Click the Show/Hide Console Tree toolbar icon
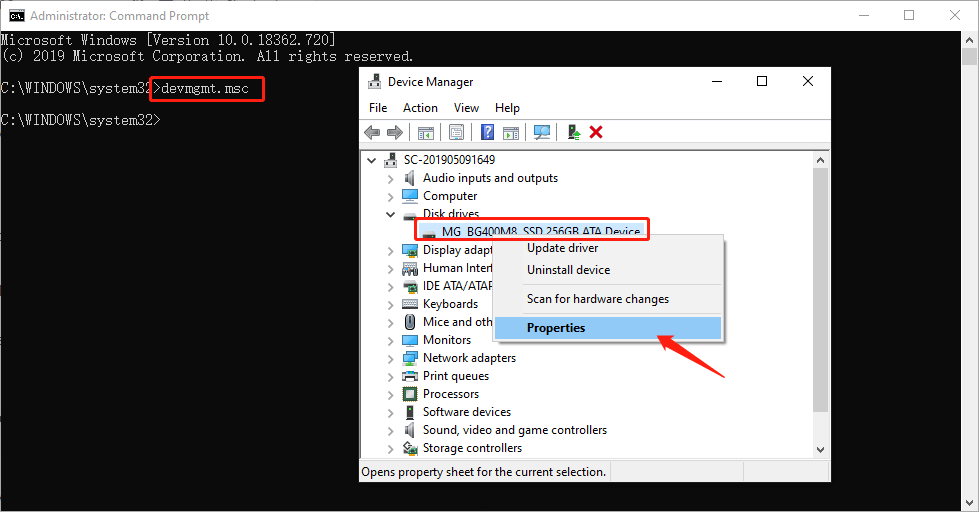The image size is (979, 512). [426, 132]
